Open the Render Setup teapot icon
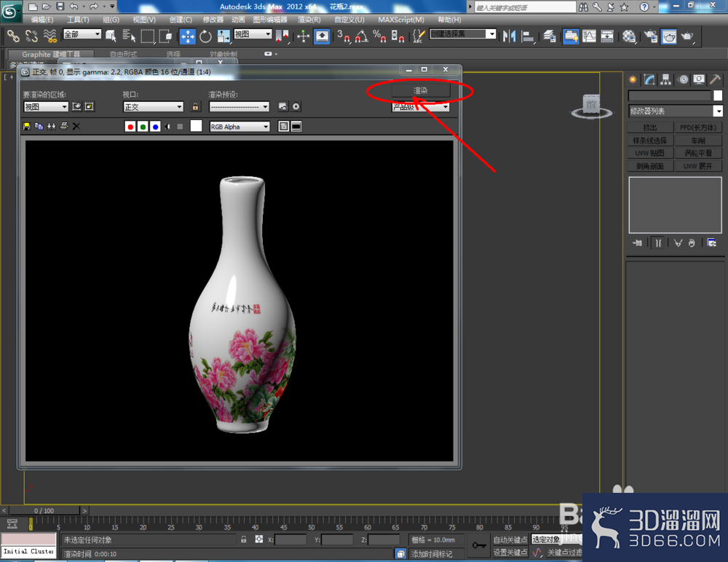 (651, 36)
